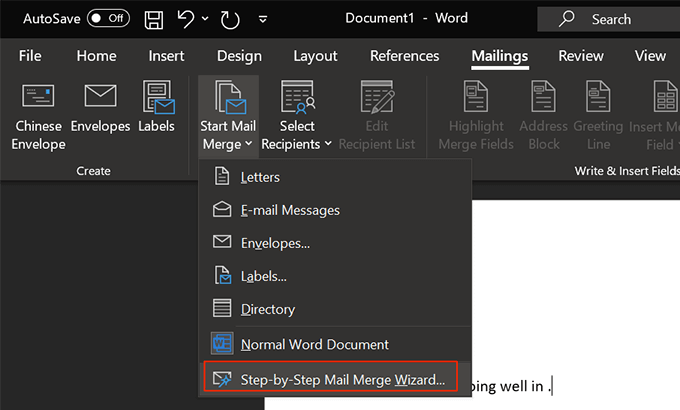
Task: Click the Undo arrow icon
Action: coord(184,19)
